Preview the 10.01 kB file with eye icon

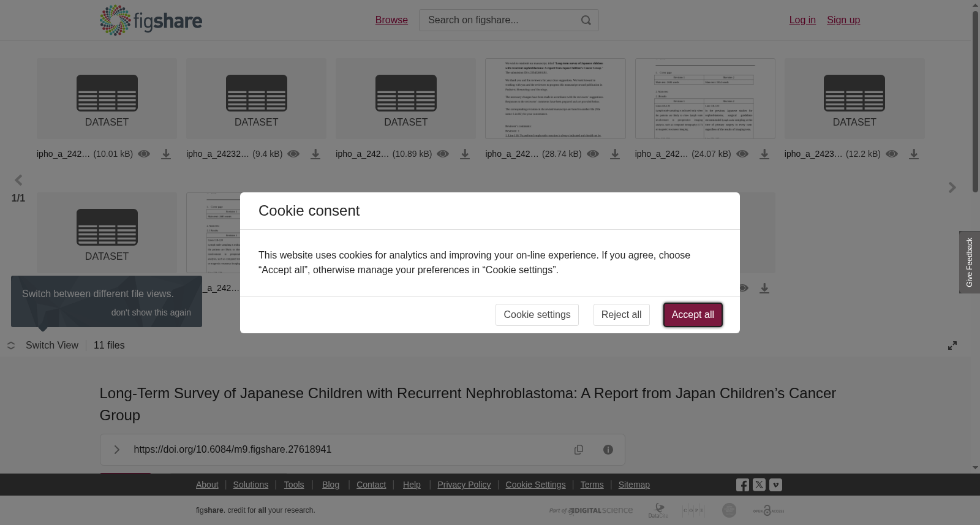pyautogui.click(x=144, y=154)
